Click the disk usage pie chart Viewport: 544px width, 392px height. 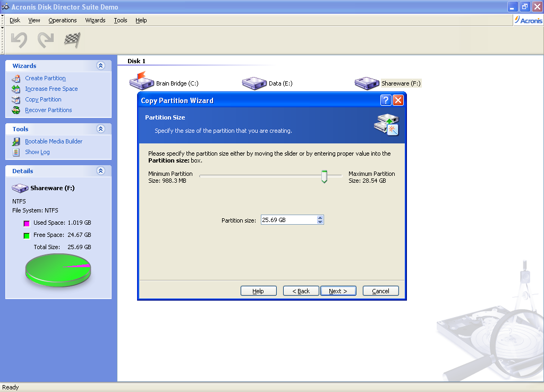click(58, 270)
